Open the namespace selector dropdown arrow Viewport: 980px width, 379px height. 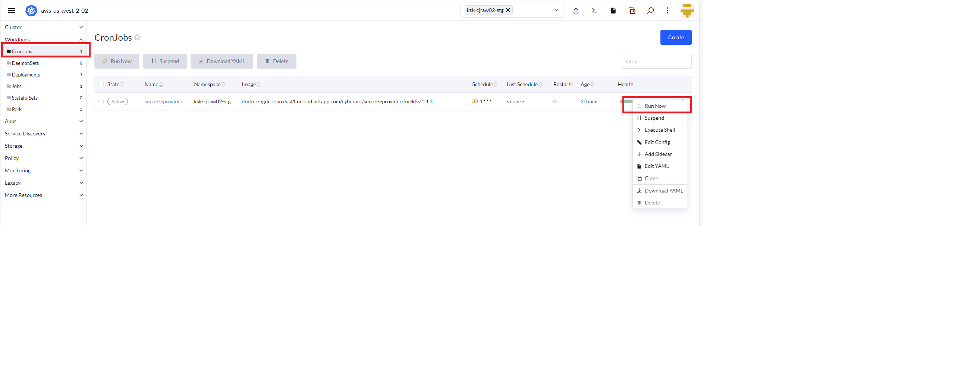556,10
